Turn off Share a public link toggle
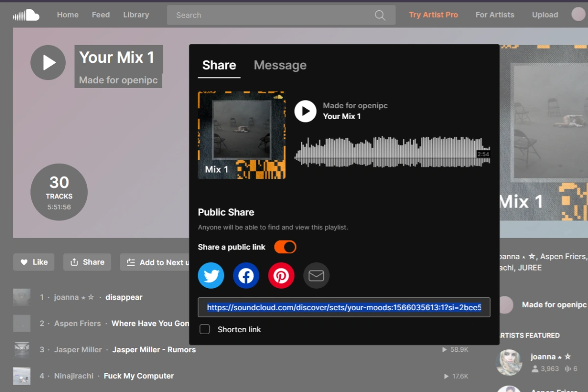 tap(285, 247)
